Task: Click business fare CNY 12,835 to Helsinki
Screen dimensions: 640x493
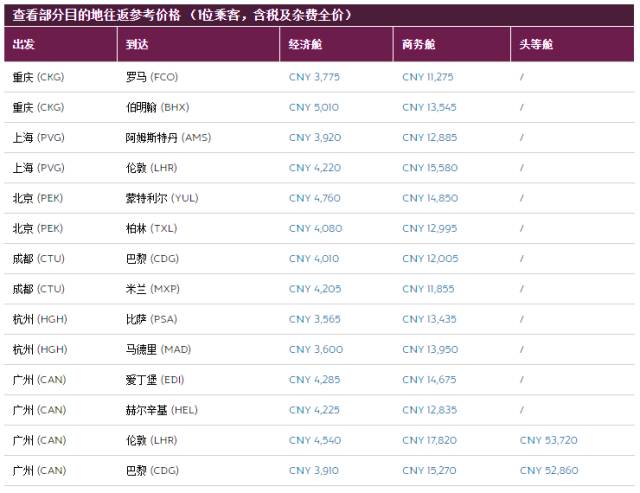Action: click(x=429, y=410)
